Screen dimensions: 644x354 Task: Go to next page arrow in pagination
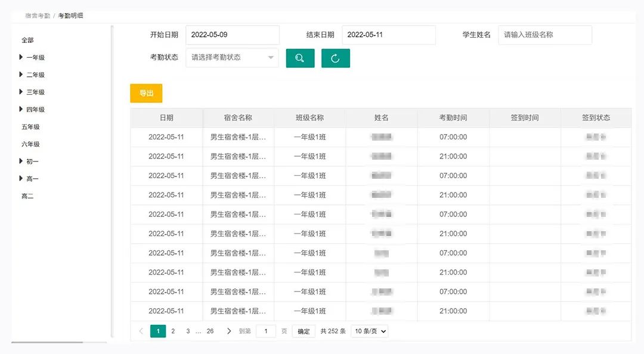[x=229, y=331]
